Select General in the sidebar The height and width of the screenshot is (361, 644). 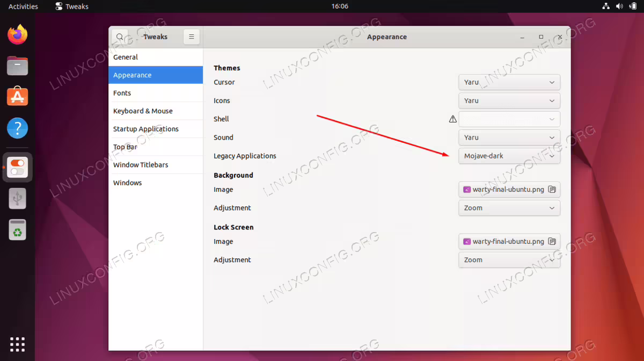click(x=156, y=57)
